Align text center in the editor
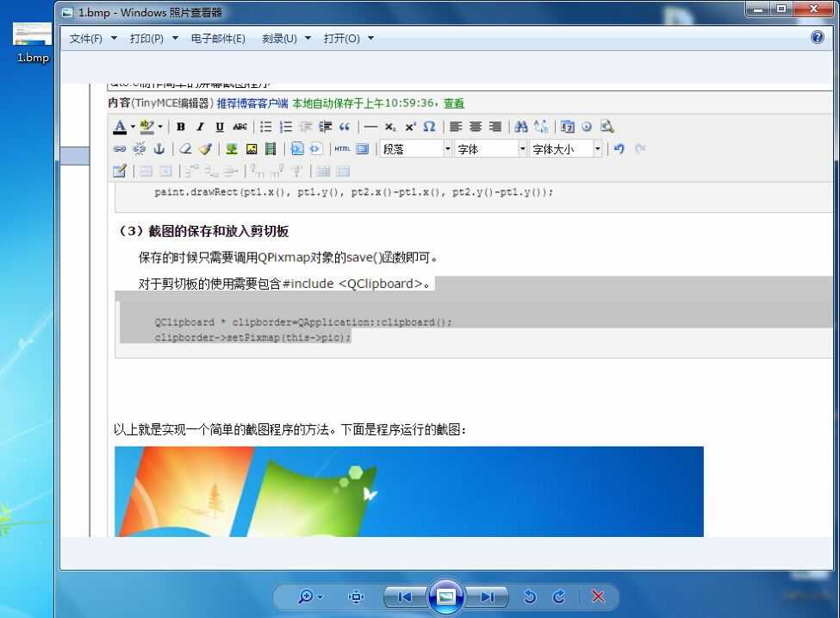 (476, 127)
